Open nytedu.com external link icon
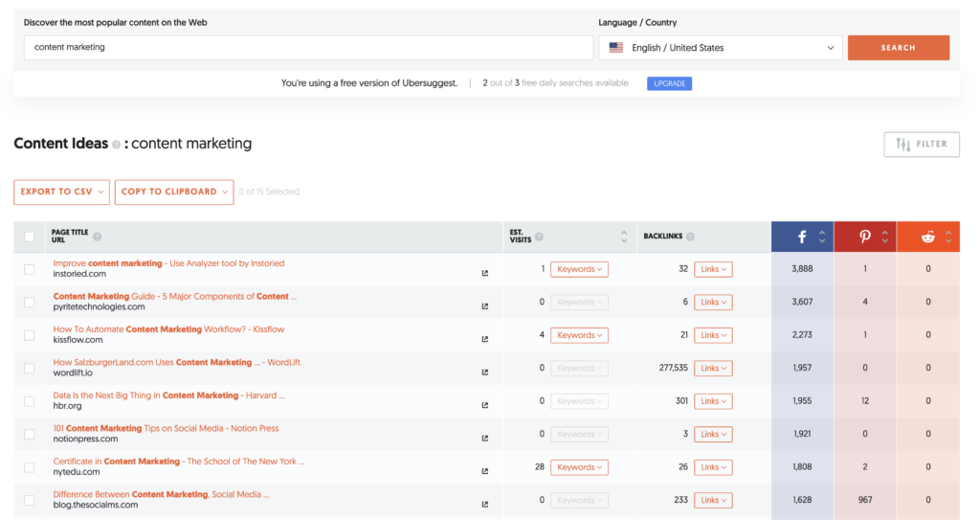 pos(485,471)
